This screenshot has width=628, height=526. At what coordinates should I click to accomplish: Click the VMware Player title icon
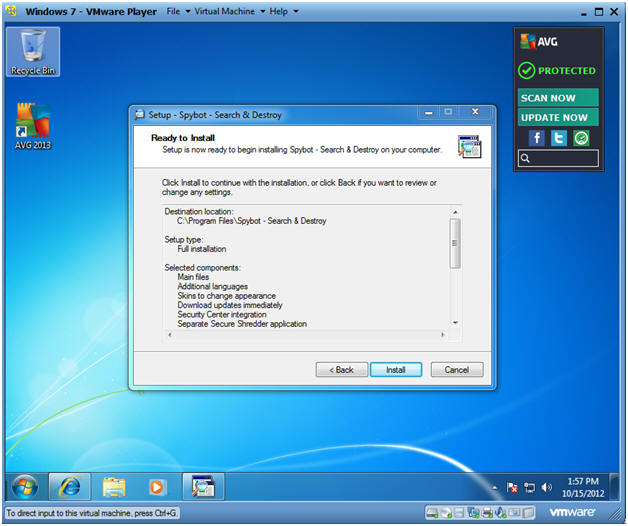[12, 11]
